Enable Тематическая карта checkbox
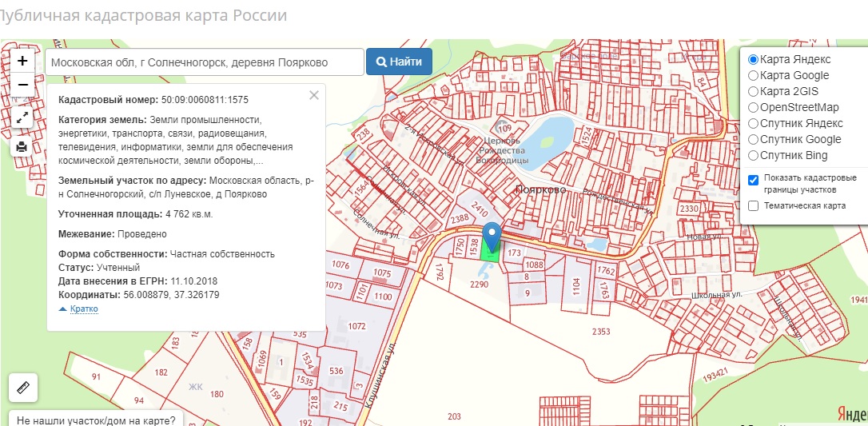Image resolution: width=868 pixels, height=426 pixels. [x=753, y=206]
